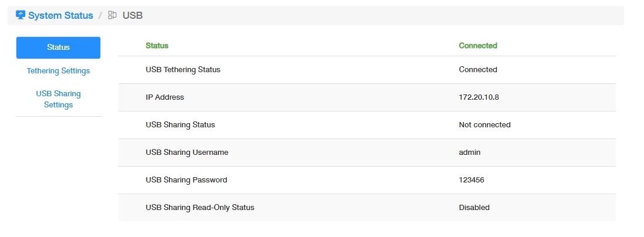Click the green Connected header value
This screenshot has width=644, height=237.
pyautogui.click(x=477, y=46)
